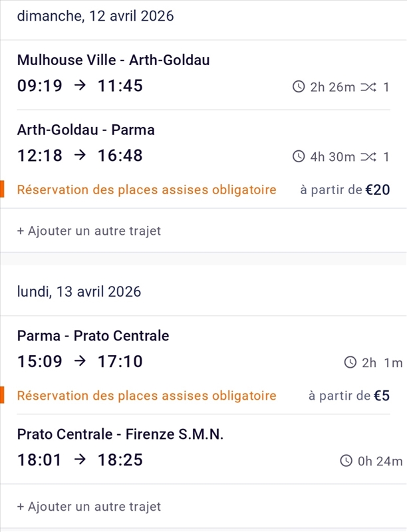Select the Mulhouse Ville - Arth-Goldau journey
Screen dimensions: 407x532
113,61
